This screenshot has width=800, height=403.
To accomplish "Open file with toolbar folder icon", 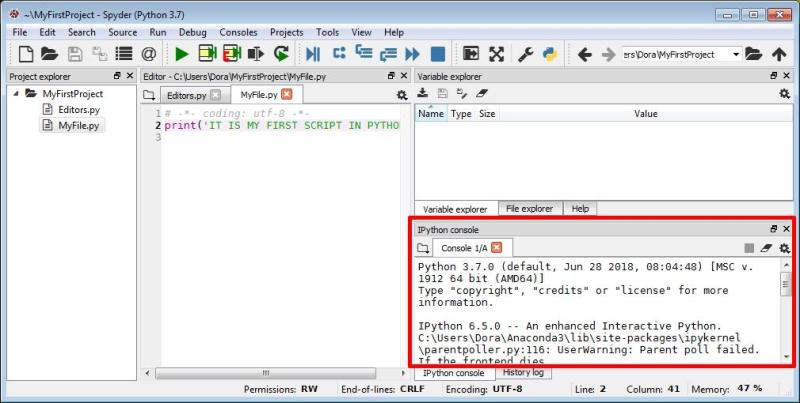I will pyautogui.click(x=49, y=54).
